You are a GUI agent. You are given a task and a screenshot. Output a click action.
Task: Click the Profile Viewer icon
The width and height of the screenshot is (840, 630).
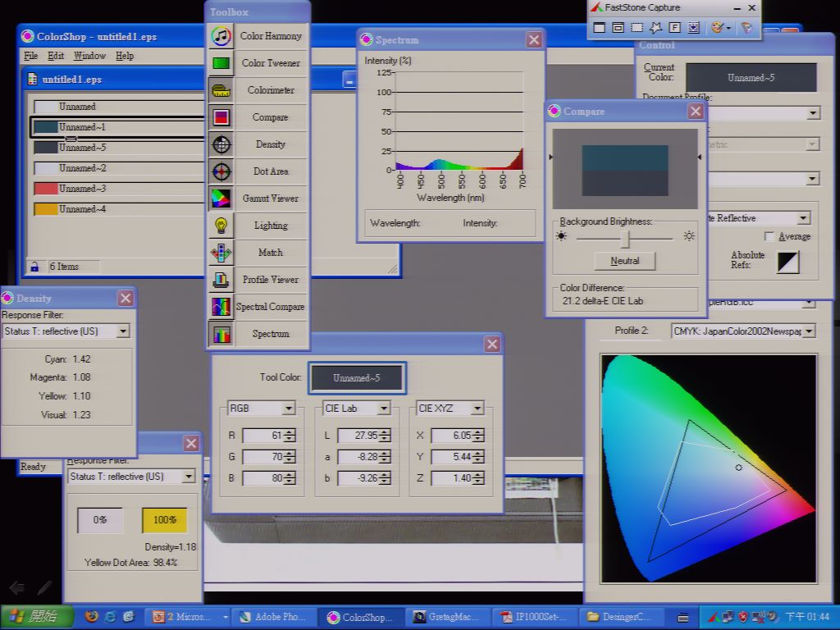221,280
